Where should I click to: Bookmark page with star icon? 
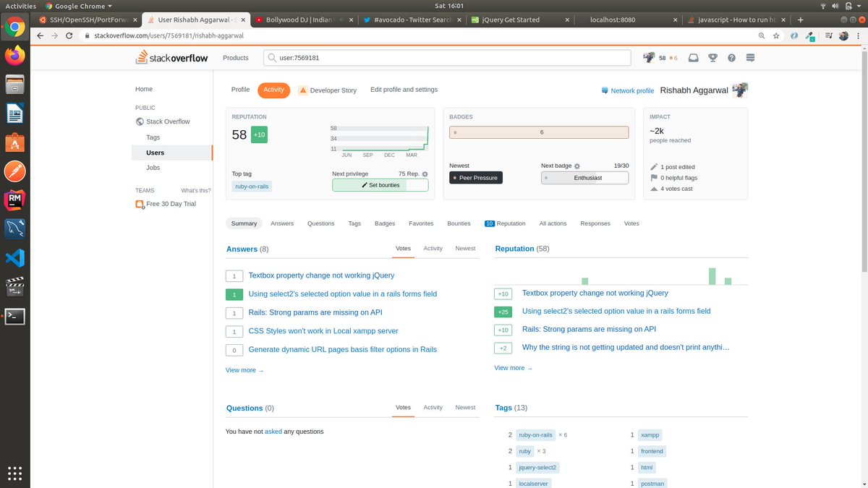pos(776,35)
